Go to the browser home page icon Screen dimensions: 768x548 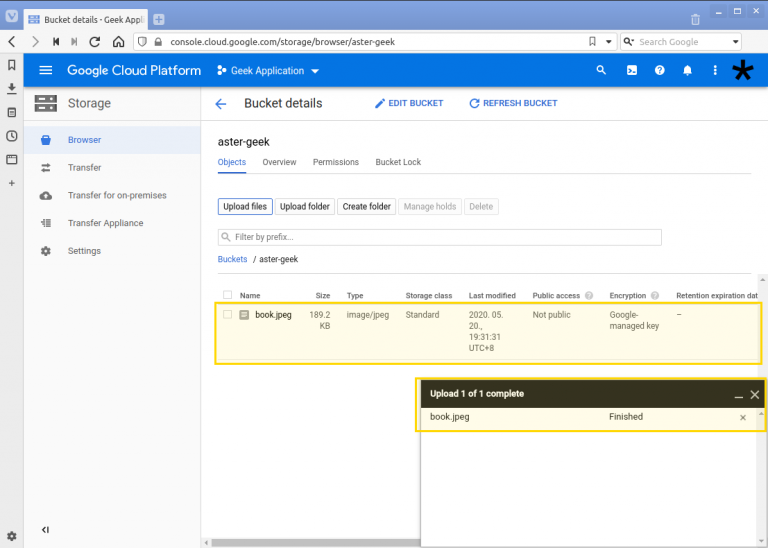tap(119, 42)
